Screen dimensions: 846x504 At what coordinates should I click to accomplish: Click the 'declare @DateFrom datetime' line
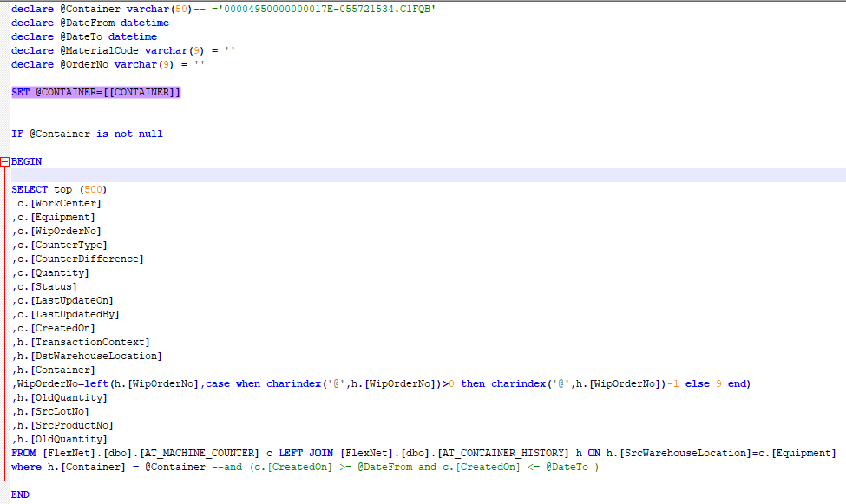coord(90,23)
